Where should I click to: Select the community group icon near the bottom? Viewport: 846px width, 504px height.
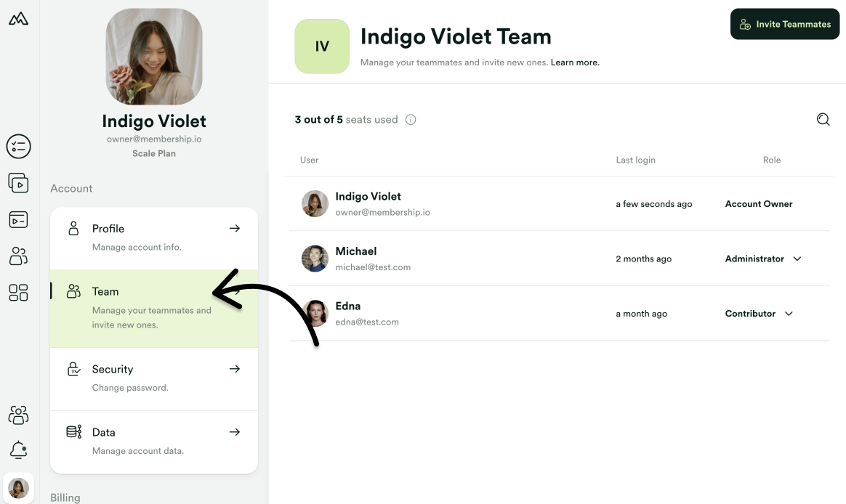click(x=18, y=415)
